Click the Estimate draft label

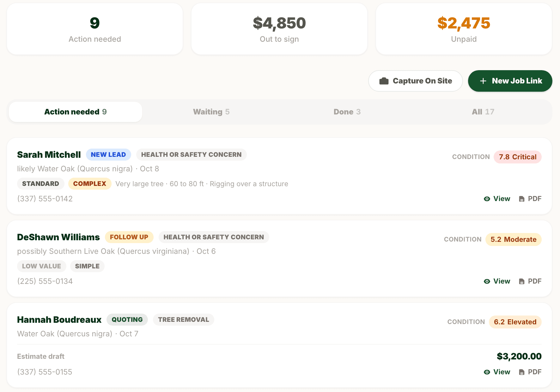click(41, 357)
